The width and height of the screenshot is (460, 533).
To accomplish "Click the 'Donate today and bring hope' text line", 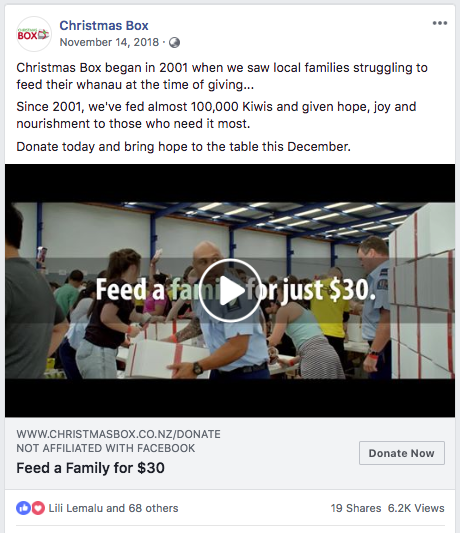I will 184,147.
